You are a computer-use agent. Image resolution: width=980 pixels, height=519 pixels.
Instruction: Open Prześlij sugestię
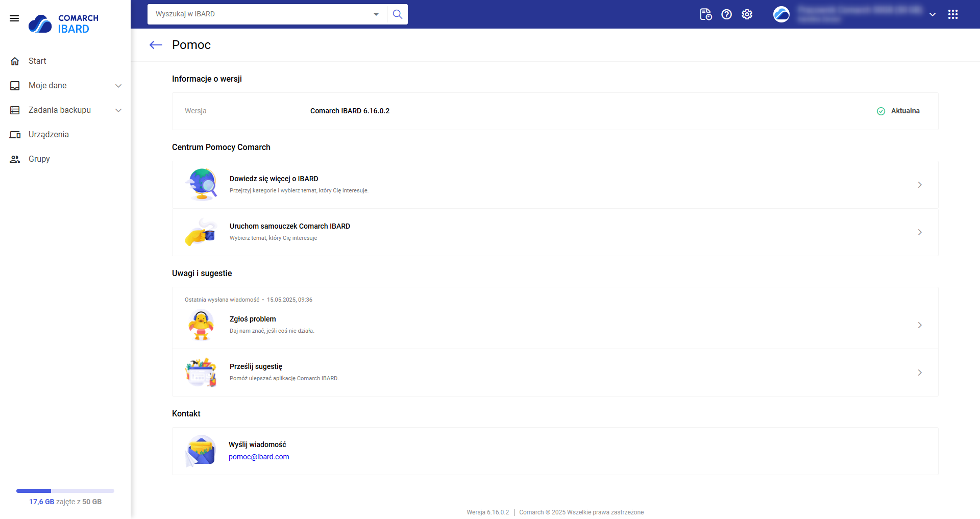click(555, 373)
